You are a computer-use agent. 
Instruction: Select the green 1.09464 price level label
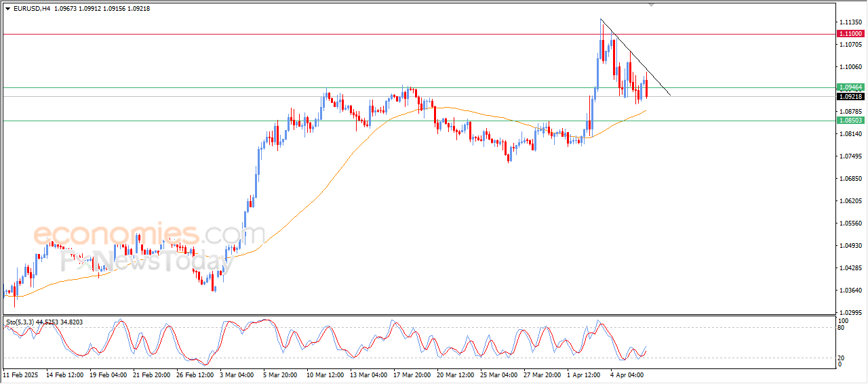pos(850,87)
